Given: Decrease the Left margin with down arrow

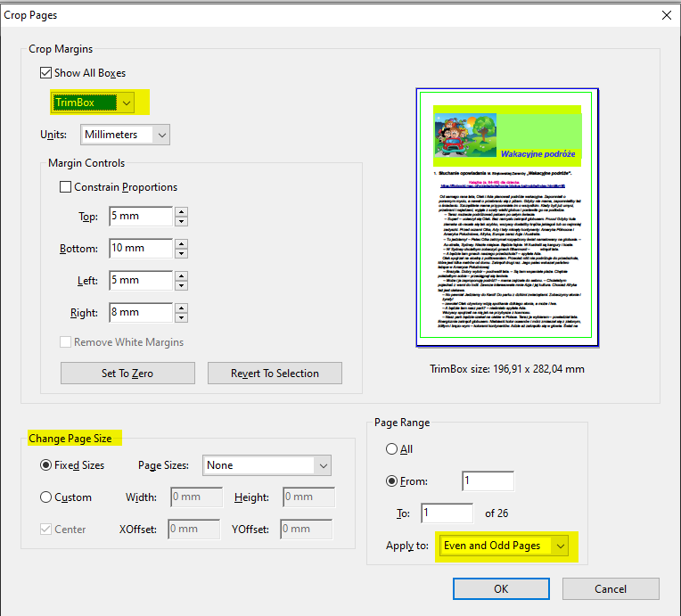Looking at the screenshot, I should [181, 285].
